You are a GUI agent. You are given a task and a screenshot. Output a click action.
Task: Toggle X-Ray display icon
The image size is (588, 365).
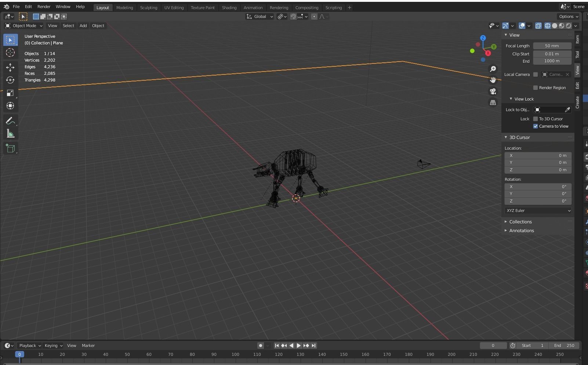pos(538,26)
